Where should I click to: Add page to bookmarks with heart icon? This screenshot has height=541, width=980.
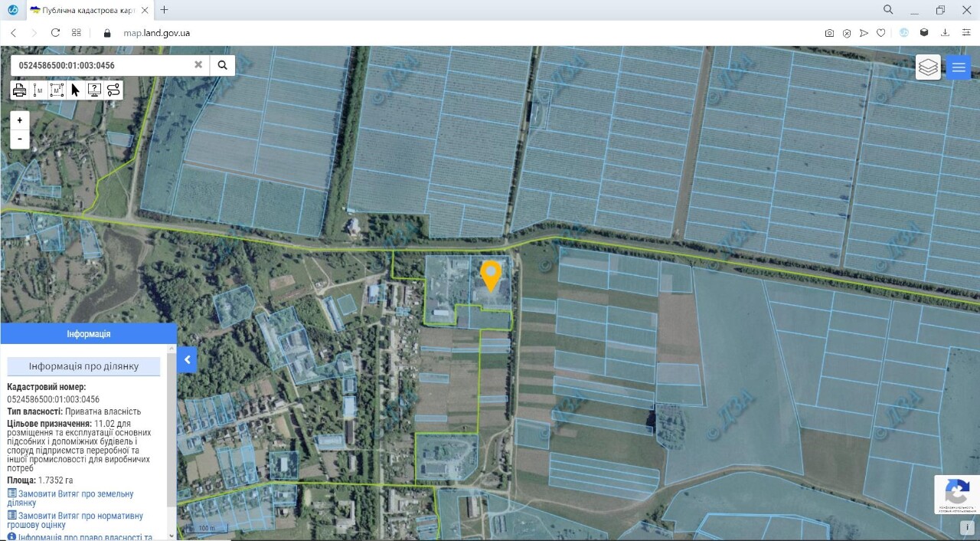tap(881, 33)
